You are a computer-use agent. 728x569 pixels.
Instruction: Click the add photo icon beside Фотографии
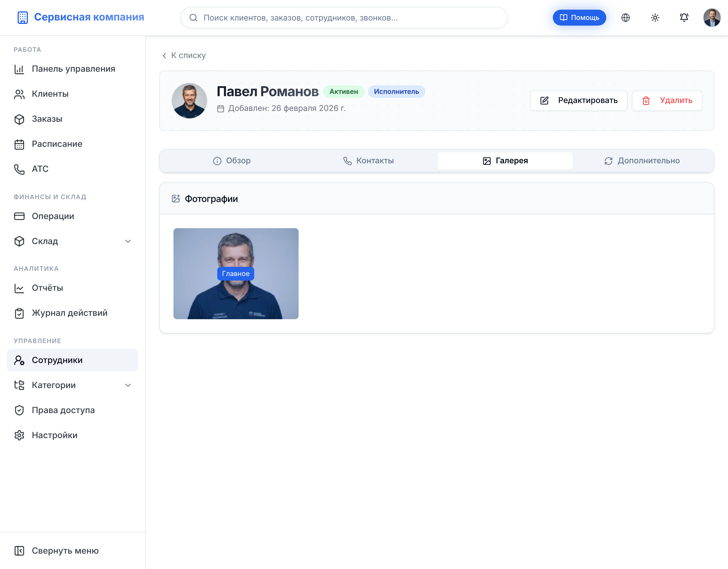coord(176,199)
